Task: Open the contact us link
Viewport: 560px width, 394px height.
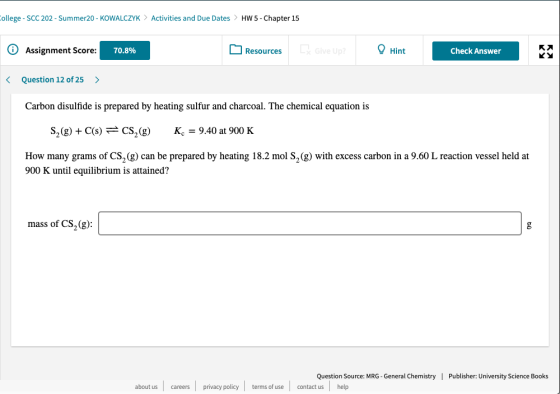Action: (x=310, y=386)
